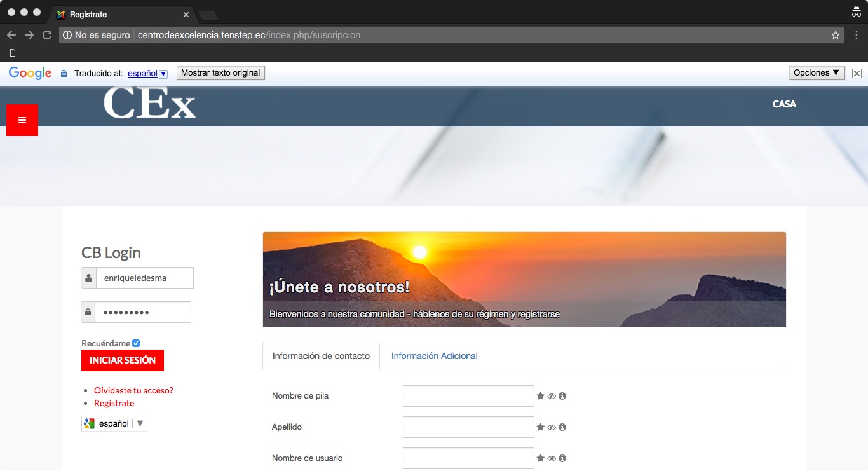The height and width of the screenshot is (471, 868).
Task: Toggle visibility eye icon for Nombre de usuario
Action: click(x=552, y=458)
